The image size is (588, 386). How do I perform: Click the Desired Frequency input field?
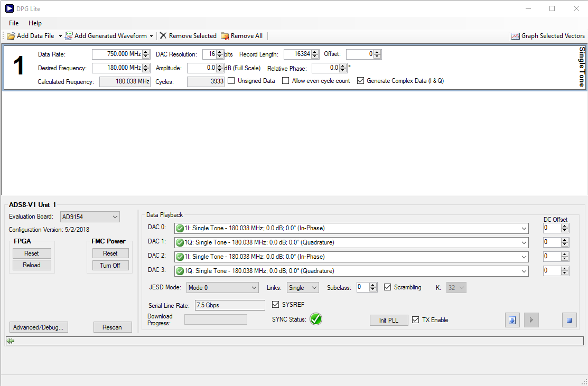117,68
